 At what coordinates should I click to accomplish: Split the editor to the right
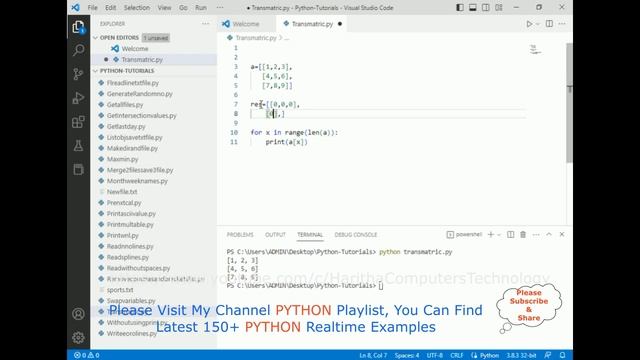pos(549,24)
